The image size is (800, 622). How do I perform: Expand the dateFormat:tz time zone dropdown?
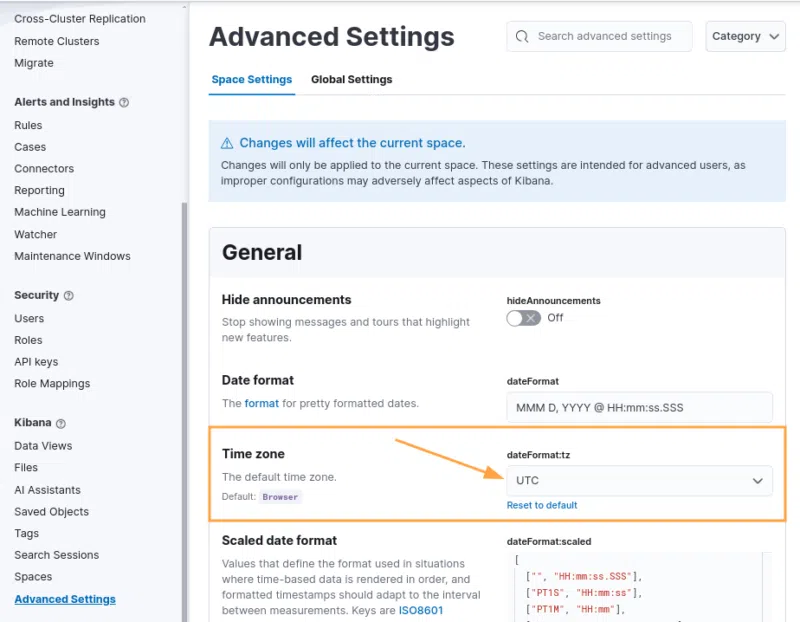(639, 481)
